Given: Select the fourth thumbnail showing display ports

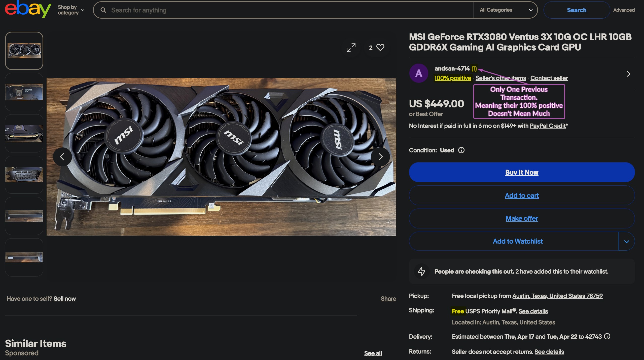Looking at the screenshot, I should tap(24, 175).
